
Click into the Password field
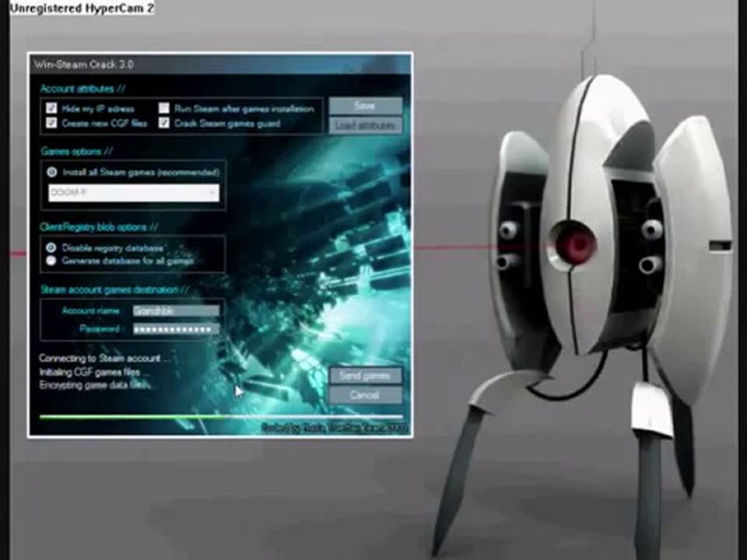pos(177,329)
